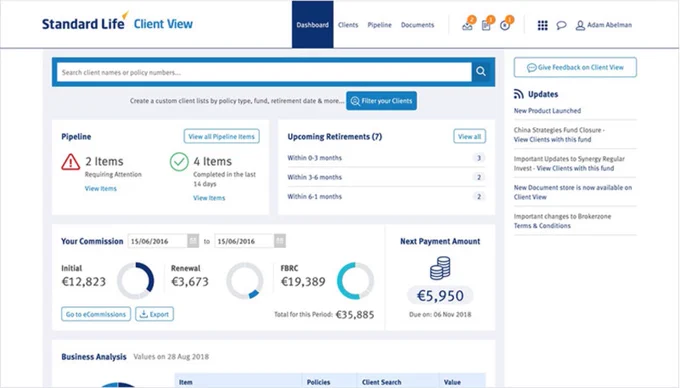
Task: Click the Policies column header
Action: [x=318, y=382]
